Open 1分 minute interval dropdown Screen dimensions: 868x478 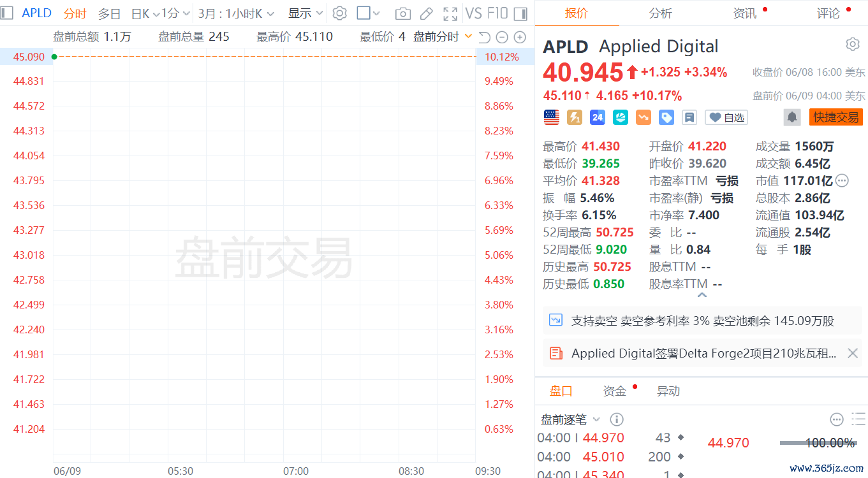click(x=175, y=13)
